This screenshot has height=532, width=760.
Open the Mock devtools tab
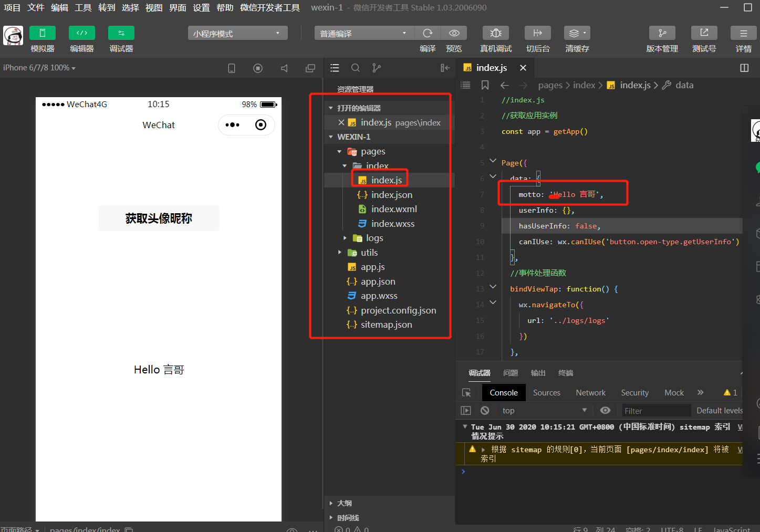[674, 392]
